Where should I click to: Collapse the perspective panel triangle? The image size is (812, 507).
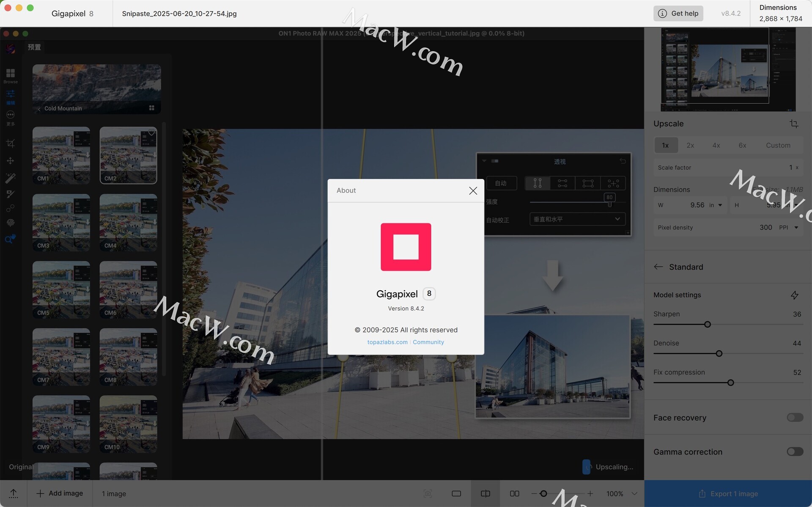[484, 161]
